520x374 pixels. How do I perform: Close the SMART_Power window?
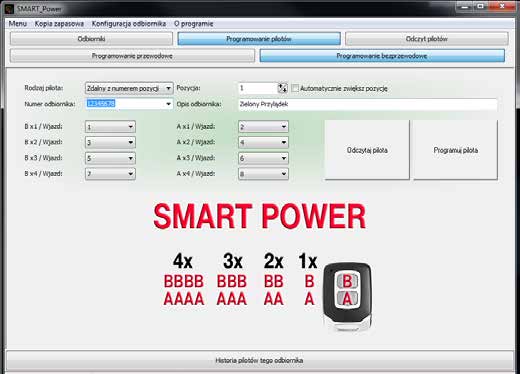[502, 6]
